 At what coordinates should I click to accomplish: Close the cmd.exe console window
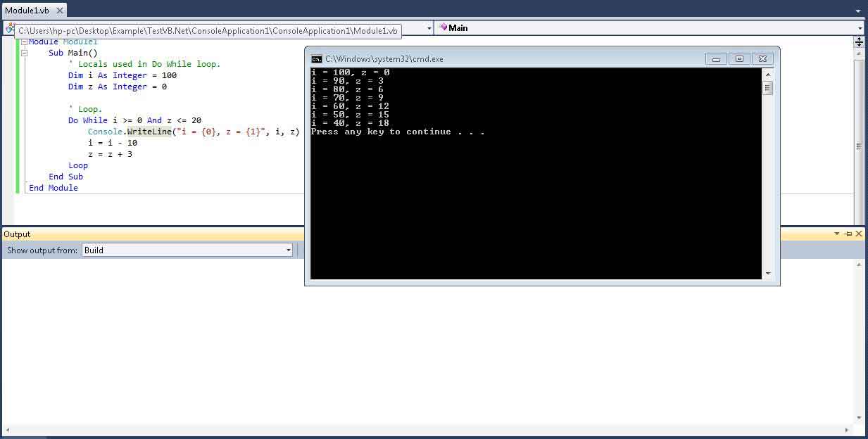click(x=762, y=59)
